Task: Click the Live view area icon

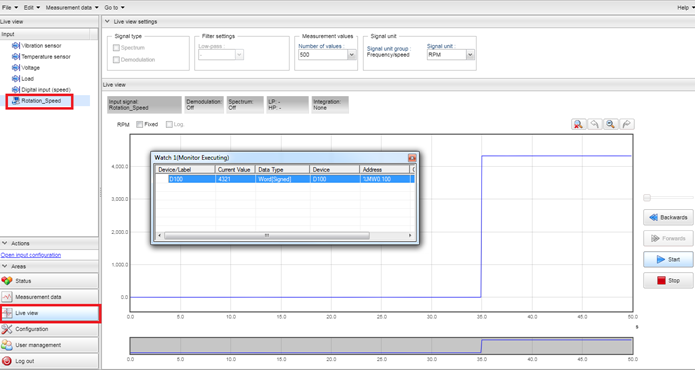Action: coord(7,313)
